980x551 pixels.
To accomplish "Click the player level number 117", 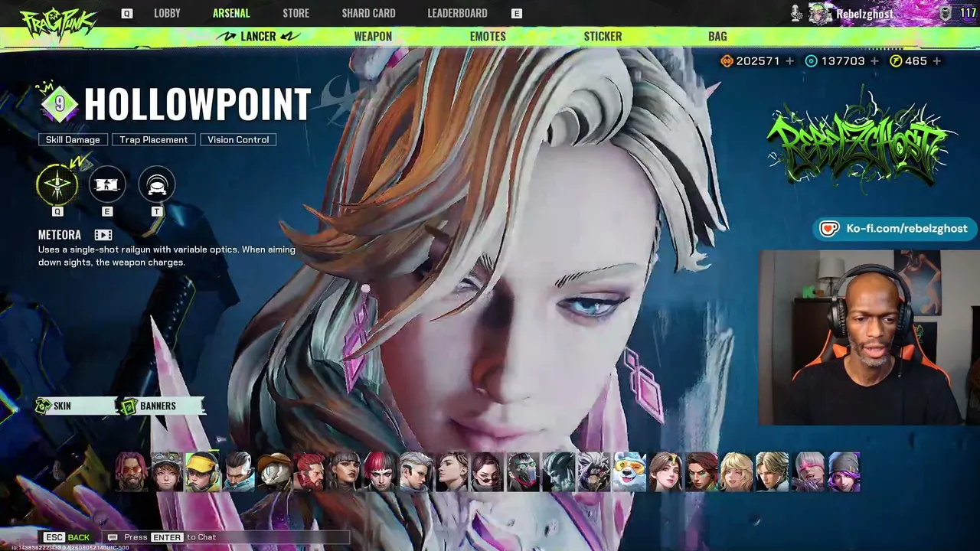I will point(968,13).
